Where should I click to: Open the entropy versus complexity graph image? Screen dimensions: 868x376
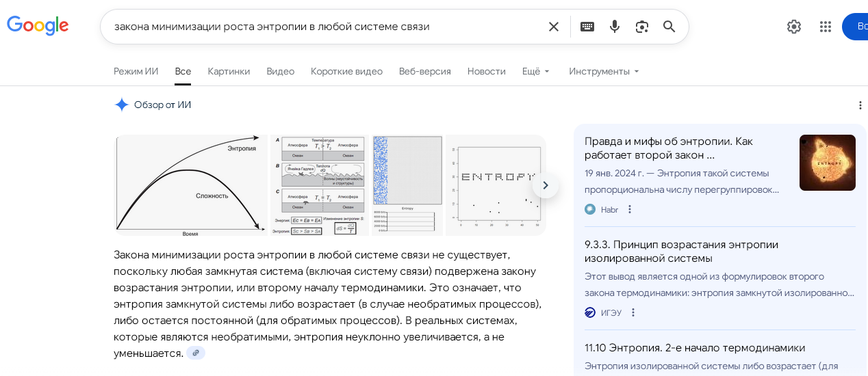(190, 185)
